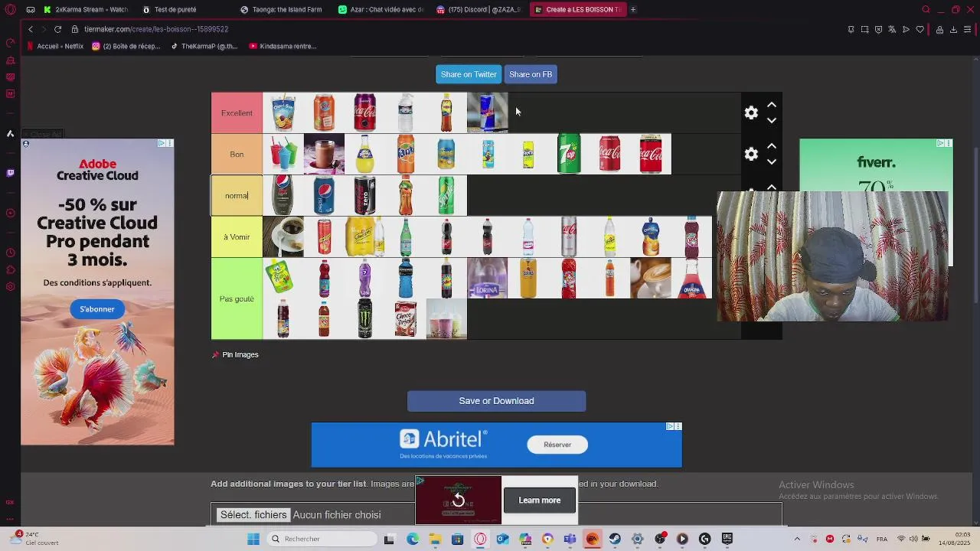Open Accueil Netflix bookmark
The width and height of the screenshot is (980, 551).
click(55, 46)
